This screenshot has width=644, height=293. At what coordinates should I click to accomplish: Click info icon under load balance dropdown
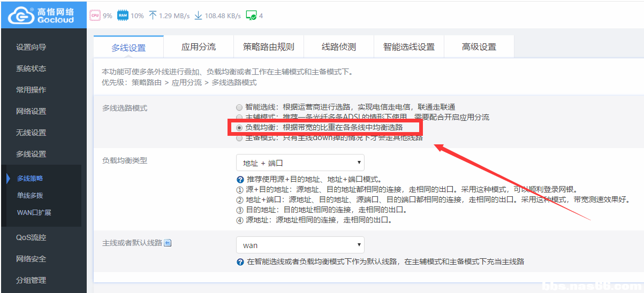240,179
